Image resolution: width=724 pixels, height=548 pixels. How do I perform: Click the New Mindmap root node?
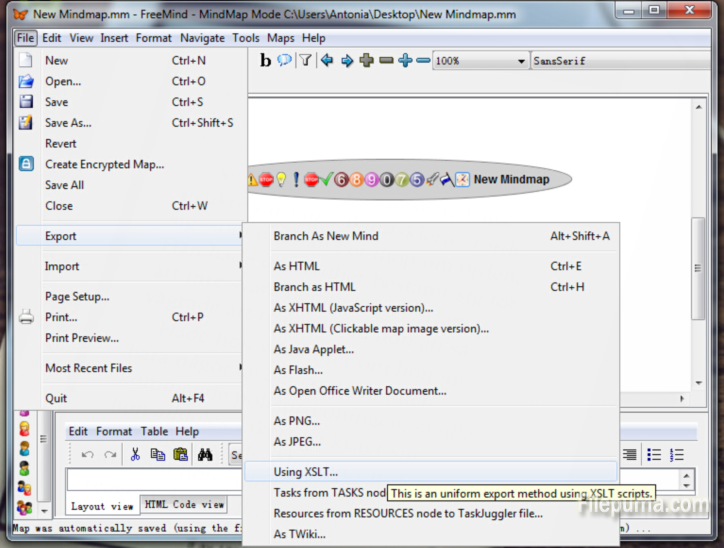click(x=511, y=179)
